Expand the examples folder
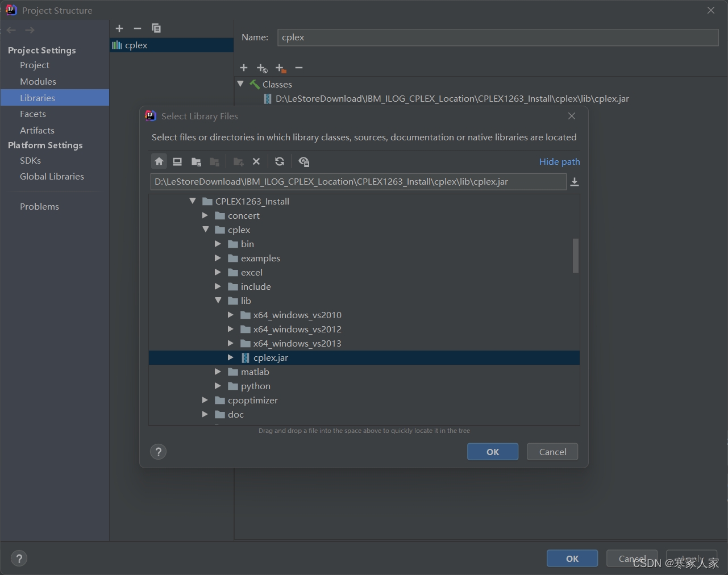The height and width of the screenshot is (575, 728). click(x=218, y=258)
